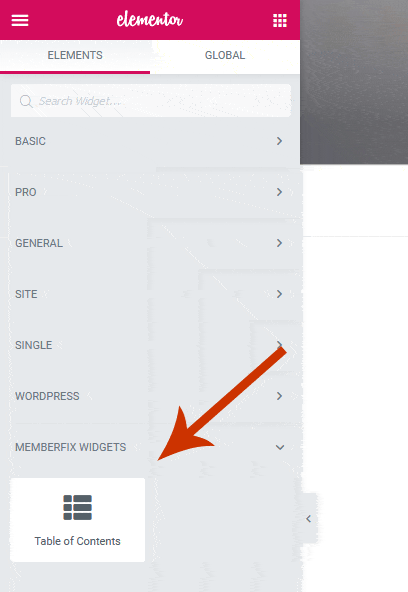Click the widgets grid icon
408x592 pixels.
tap(280, 20)
